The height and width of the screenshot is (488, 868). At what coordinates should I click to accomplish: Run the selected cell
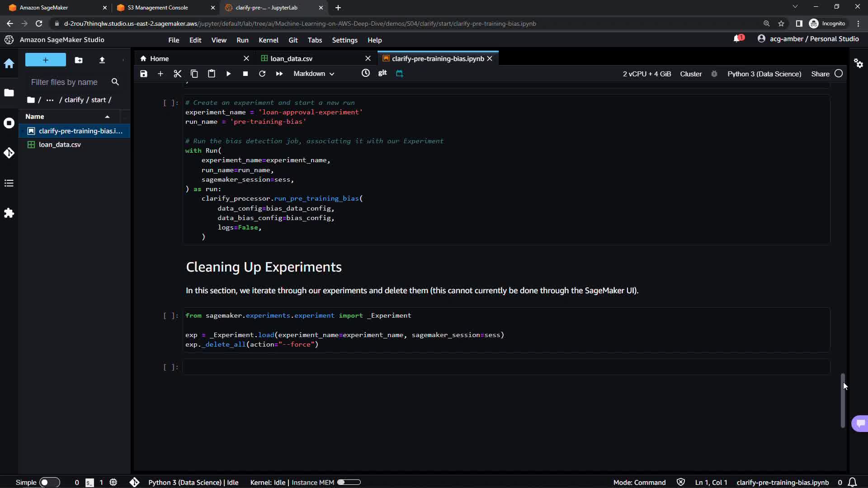pos(228,74)
